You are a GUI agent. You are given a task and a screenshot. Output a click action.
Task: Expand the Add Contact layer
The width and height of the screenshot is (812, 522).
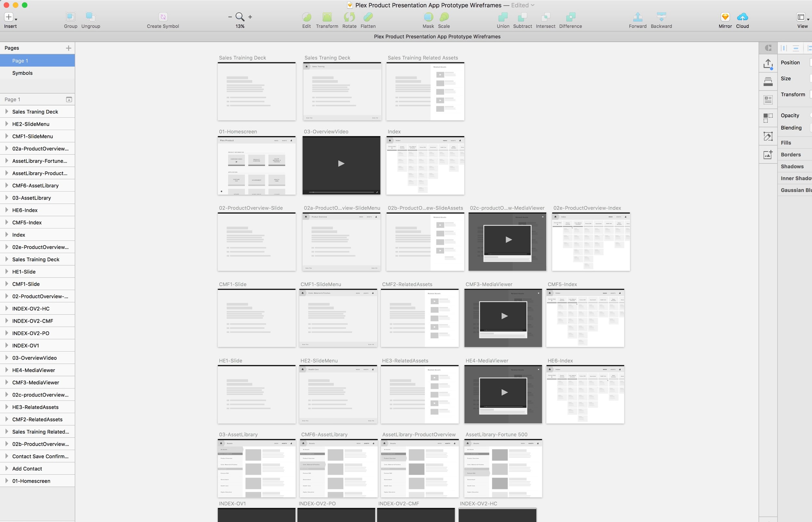click(6, 468)
